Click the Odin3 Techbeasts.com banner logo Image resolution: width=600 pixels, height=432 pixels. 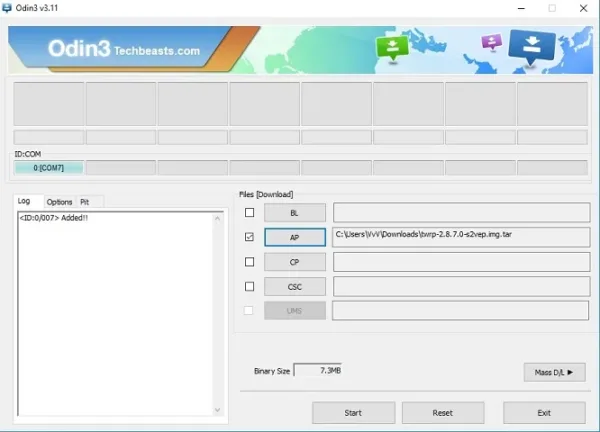124,49
